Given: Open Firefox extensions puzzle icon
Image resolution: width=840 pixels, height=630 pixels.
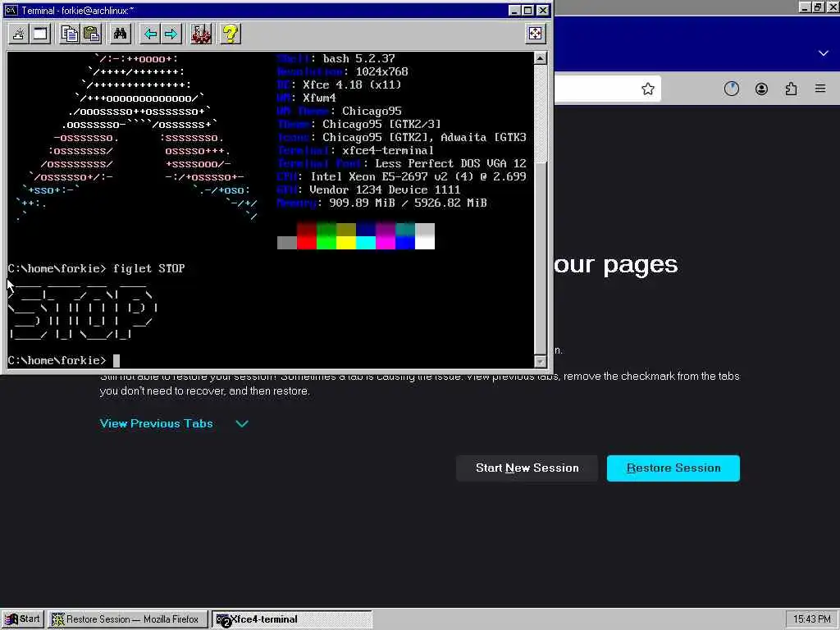Looking at the screenshot, I should [791, 89].
